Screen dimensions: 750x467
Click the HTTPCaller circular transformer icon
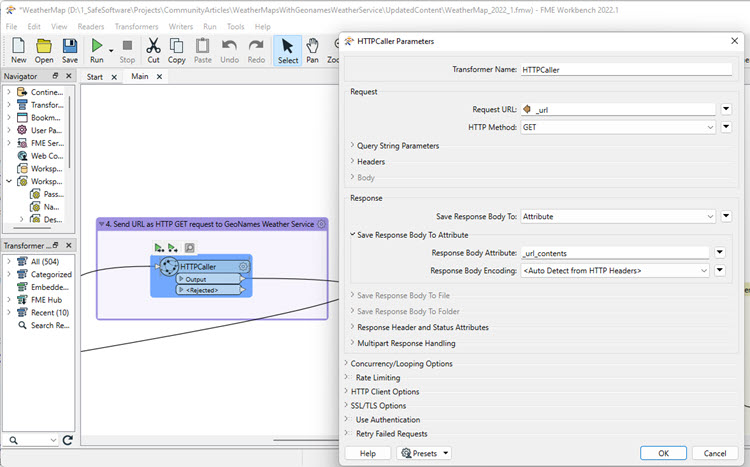168,267
